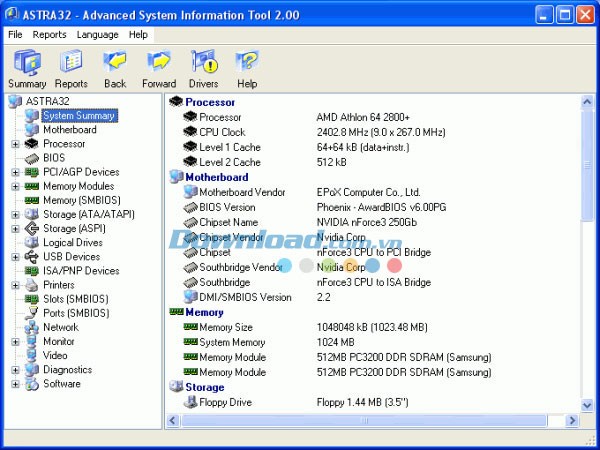600x450 pixels.
Task: Select the Network icon in sidebar tree
Action: tap(32, 327)
